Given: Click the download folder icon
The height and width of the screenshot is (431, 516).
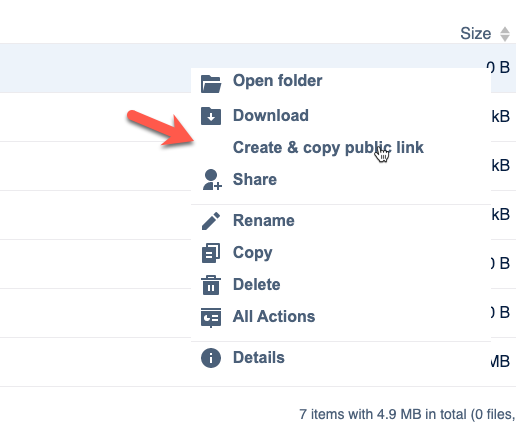Looking at the screenshot, I should coord(211,116).
